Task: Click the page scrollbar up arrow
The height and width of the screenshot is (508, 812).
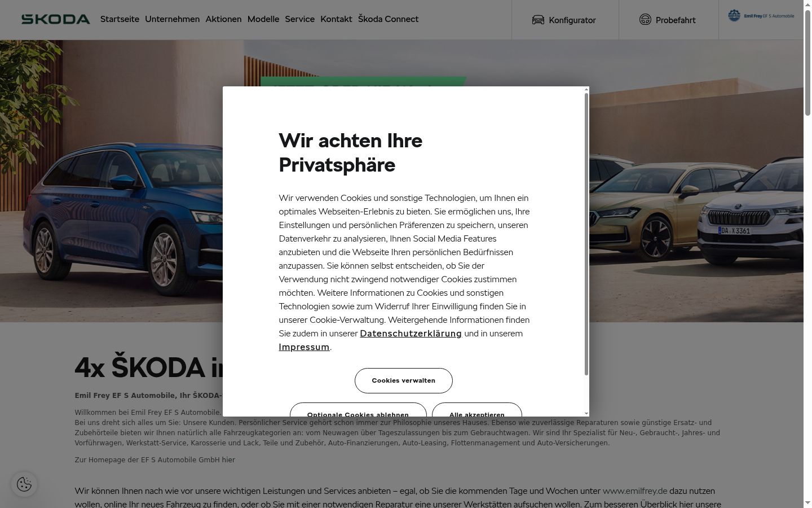Action: tap(807, 5)
